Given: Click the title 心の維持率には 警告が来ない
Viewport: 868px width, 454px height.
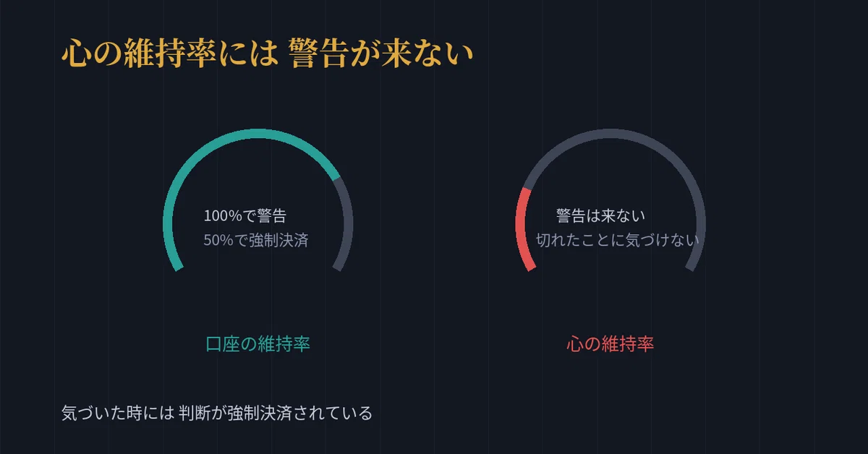Looking at the screenshot, I should pyautogui.click(x=267, y=53).
